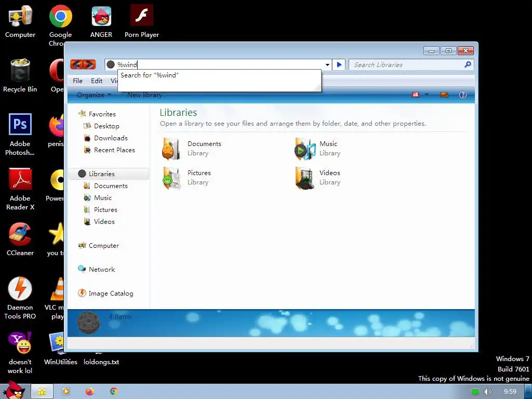The height and width of the screenshot is (399, 532).
Task: Click the search magnifier icon
Action: (468, 64)
